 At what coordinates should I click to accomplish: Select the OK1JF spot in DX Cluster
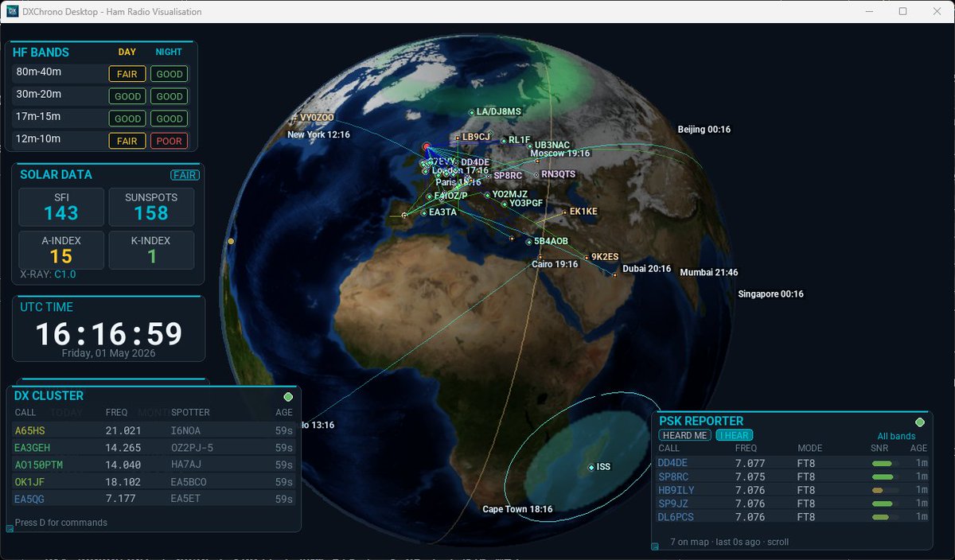coord(154,482)
